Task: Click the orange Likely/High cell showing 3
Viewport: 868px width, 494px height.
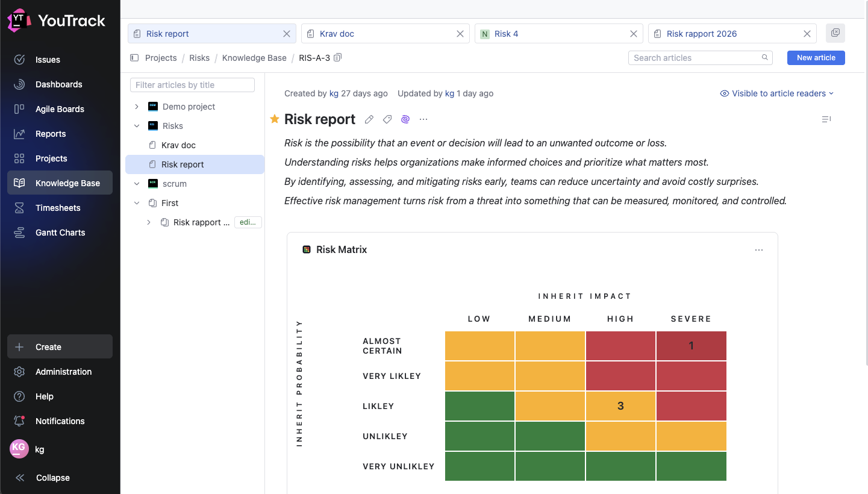Action: pos(620,406)
